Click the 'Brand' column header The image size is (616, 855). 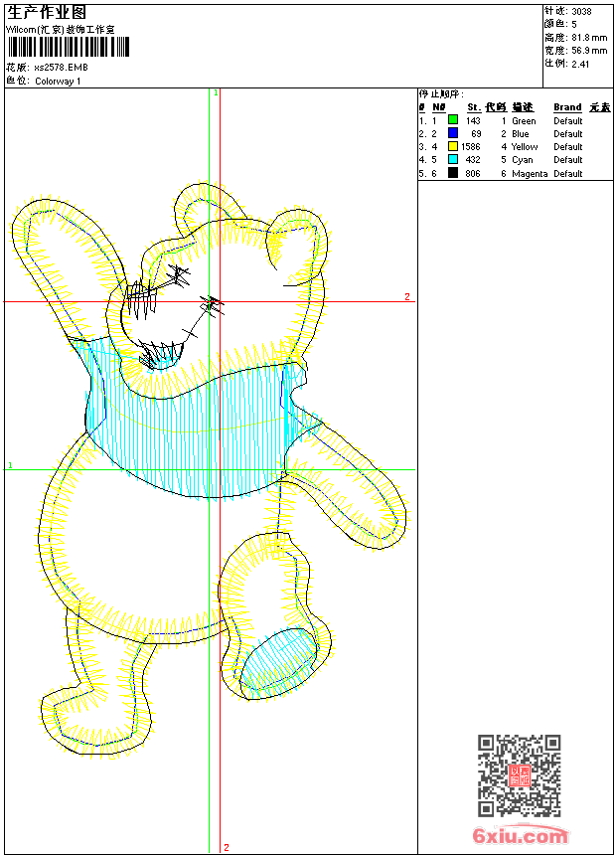567,107
